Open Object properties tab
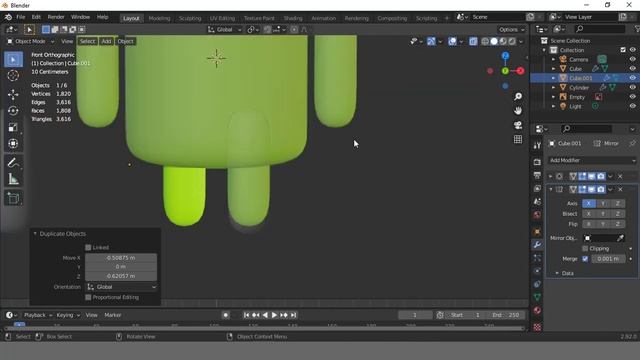The height and width of the screenshot is (360, 640). tap(537, 231)
